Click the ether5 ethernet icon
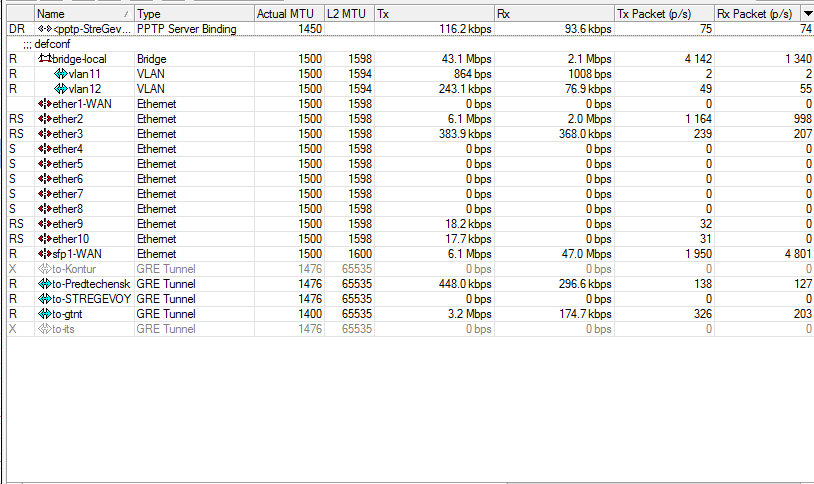This screenshot has width=814, height=484. click(45, 164)
